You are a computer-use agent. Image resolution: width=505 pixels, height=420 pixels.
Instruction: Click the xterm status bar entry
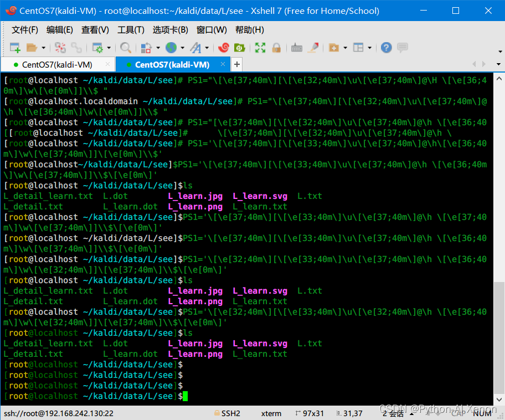(271, 413)
